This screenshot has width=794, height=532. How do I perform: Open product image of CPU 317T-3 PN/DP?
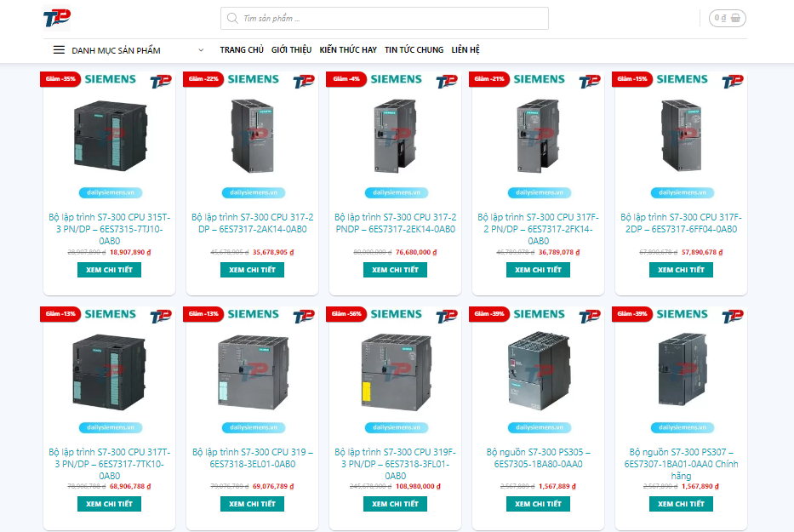tap(110, 373)
